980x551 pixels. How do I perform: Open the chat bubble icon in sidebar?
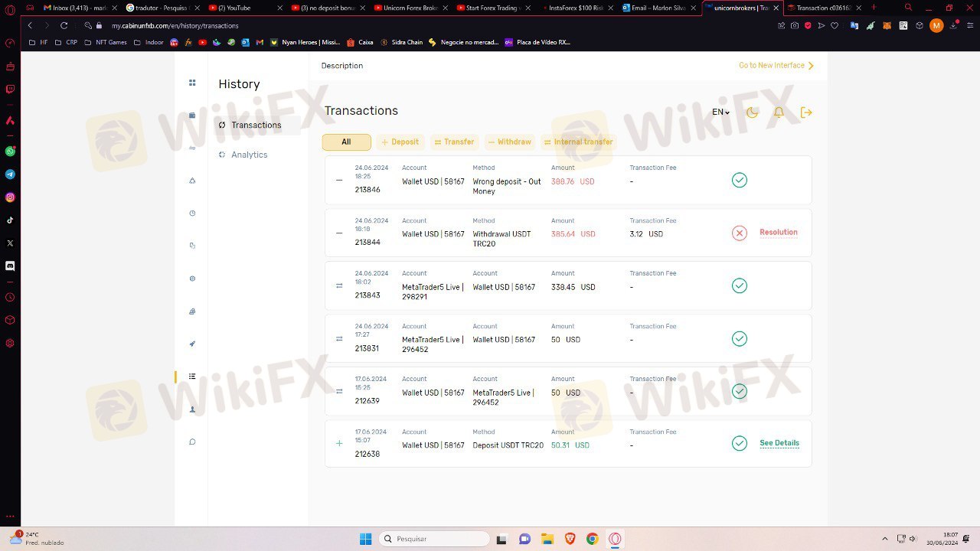tap(192, 442)
